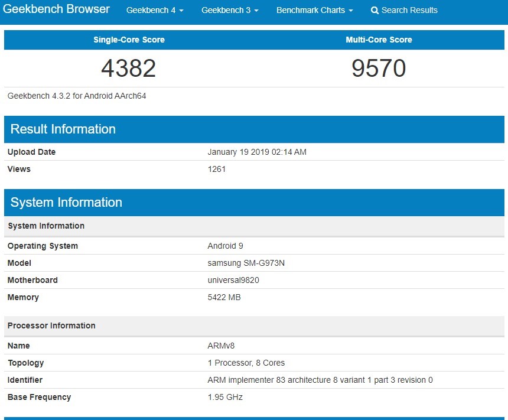Click the Upload Date label
This screenshot has height=420, width=508.
point(31,152)
